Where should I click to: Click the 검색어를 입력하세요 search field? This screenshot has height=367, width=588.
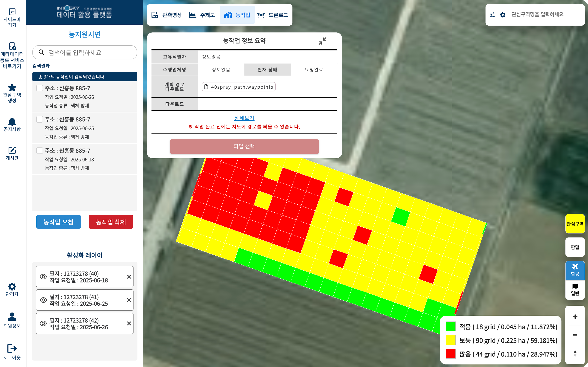[90, 52]
